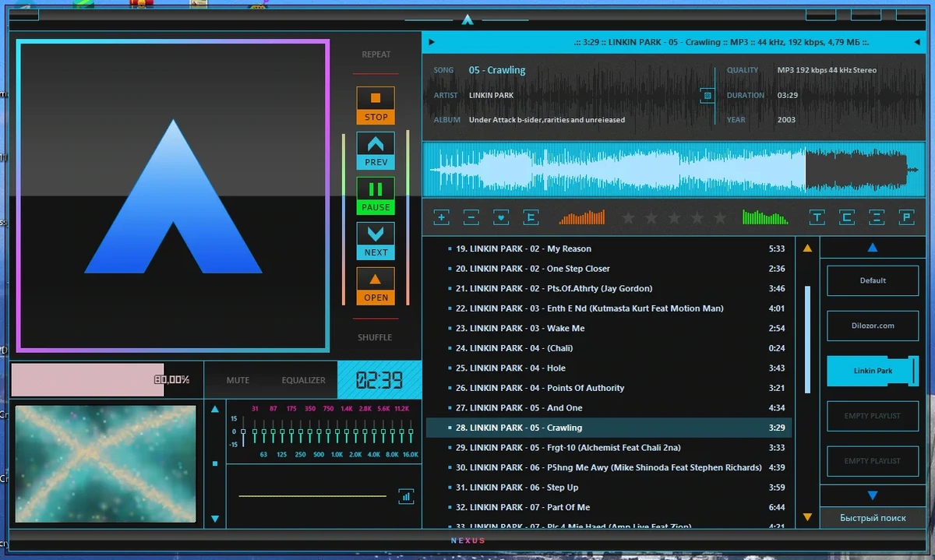Click the square icon beside the visualization
The height and width of the screenshot is (560, 935).
tap(215, 463)
